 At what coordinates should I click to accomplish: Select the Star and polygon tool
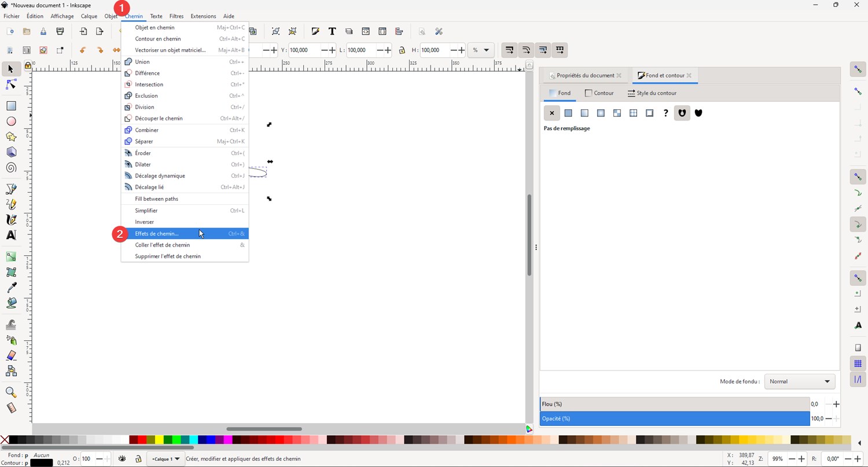pyautogui.click(x=10, y=137)
